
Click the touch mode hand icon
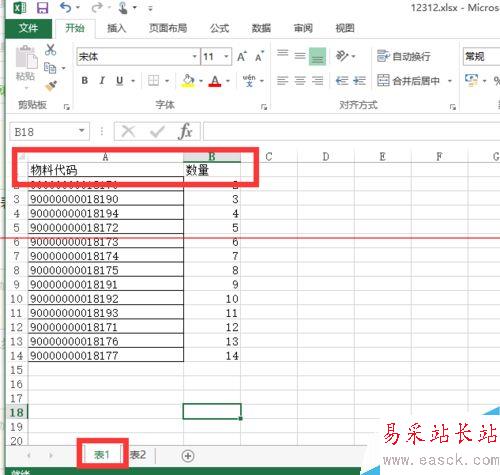pyautogui.click(x=123, y=7)
